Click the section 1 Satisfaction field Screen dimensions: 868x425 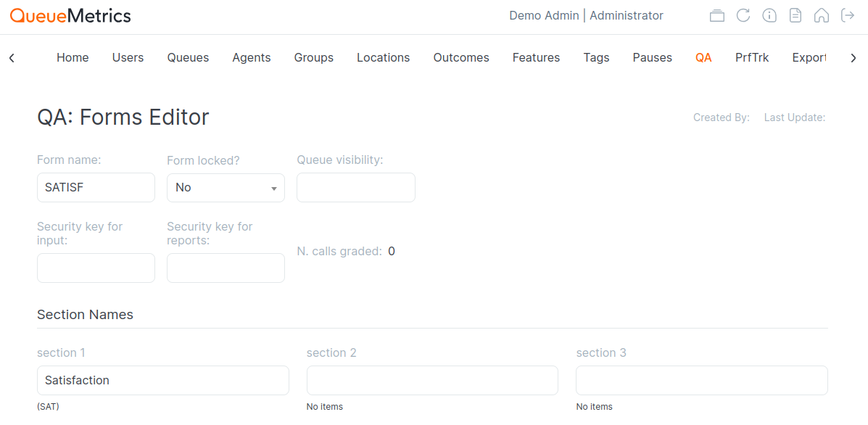[x=162, y=381]
